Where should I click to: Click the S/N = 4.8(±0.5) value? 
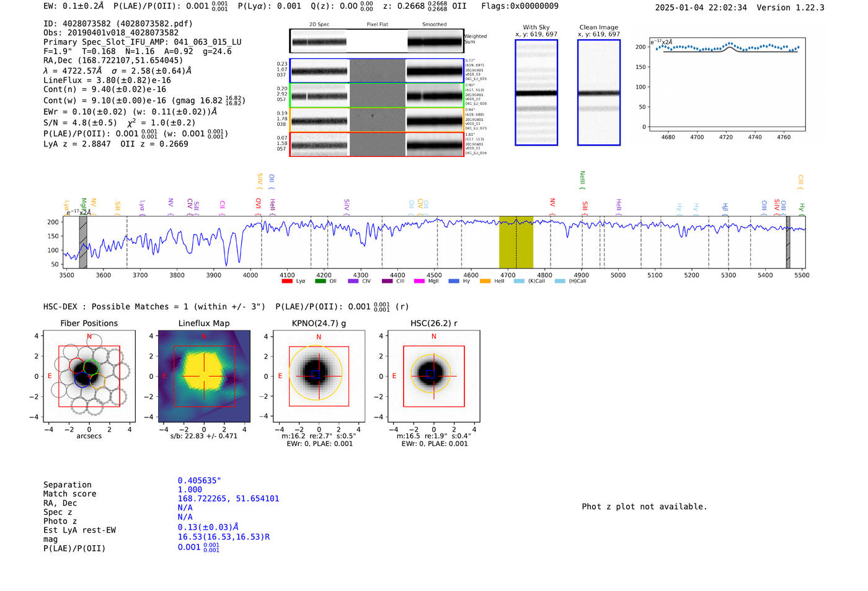80,123
